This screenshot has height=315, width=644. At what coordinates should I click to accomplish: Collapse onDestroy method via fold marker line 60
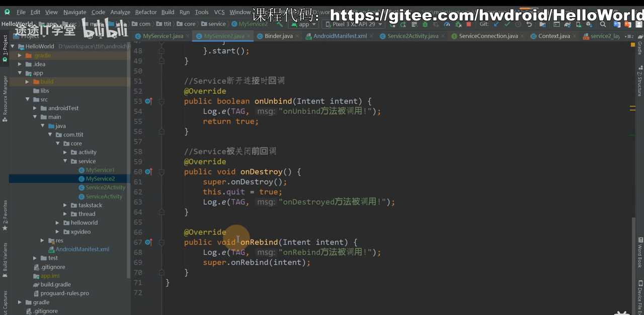(162, 172)
